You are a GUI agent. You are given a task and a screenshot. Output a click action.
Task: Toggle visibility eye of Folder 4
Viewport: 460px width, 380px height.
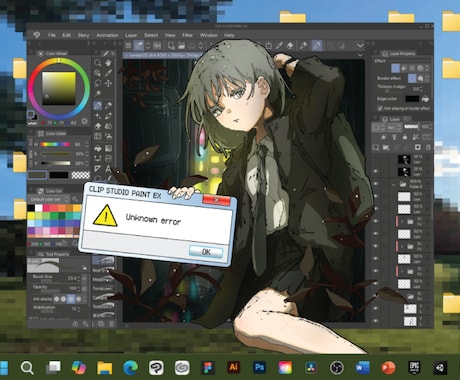(x=376, y=184)
